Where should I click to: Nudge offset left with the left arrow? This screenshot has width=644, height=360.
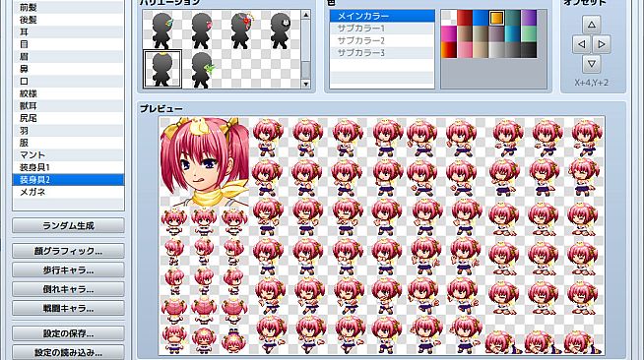pos(582,44)
